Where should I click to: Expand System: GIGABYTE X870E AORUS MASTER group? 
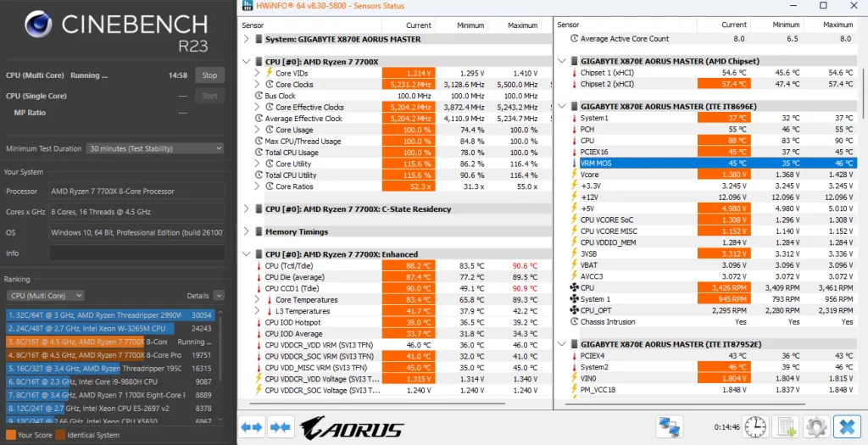click(247, 39)
